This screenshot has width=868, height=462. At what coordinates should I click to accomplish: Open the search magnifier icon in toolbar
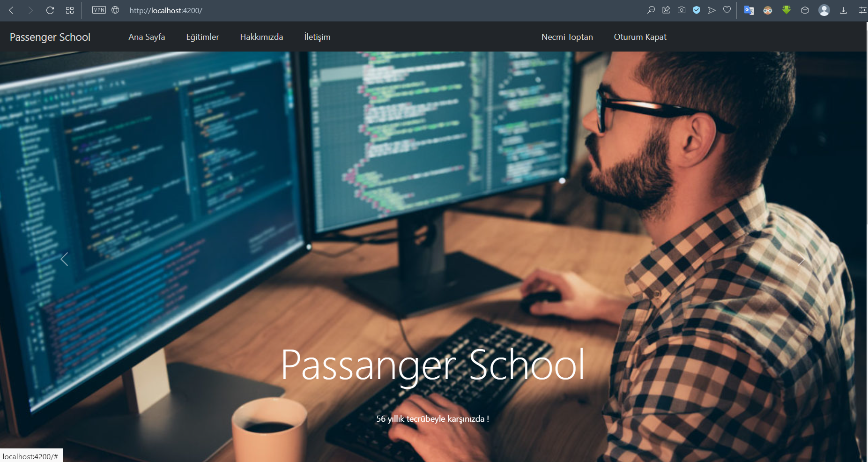(651, 10)
